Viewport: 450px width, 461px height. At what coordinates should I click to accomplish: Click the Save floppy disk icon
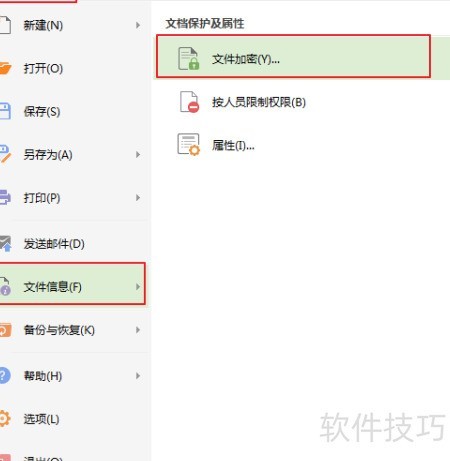click(x=5, y=111)
